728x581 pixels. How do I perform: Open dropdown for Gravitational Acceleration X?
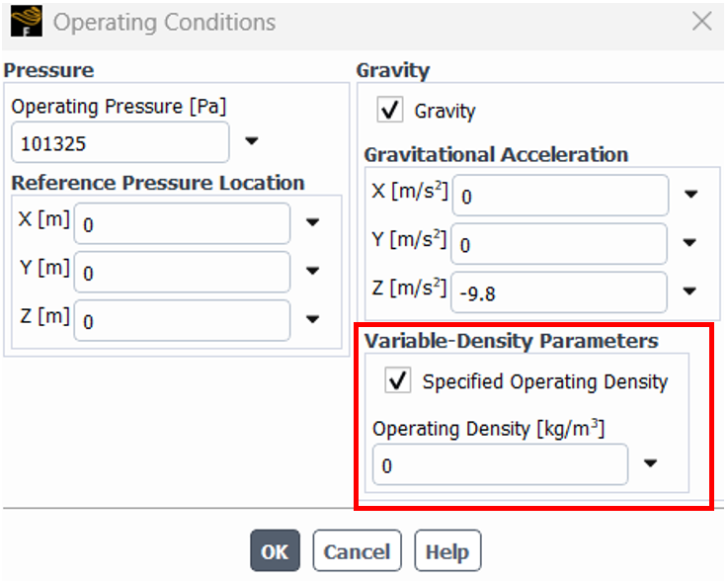pos(691,194)
